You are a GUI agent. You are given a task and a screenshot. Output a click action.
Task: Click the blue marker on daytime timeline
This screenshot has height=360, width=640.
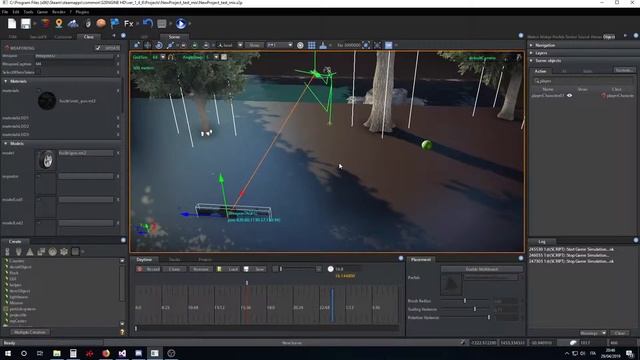coord(332,304)
